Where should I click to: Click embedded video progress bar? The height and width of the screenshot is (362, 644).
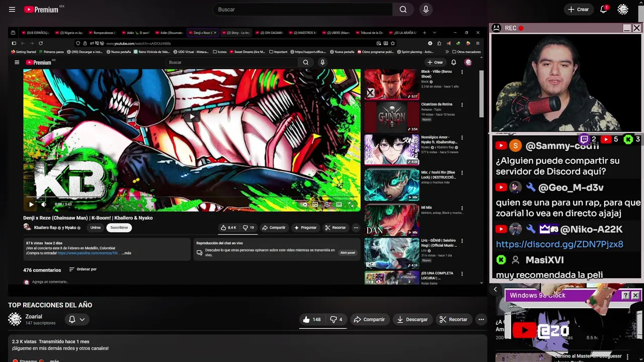(x=192, y=198)
